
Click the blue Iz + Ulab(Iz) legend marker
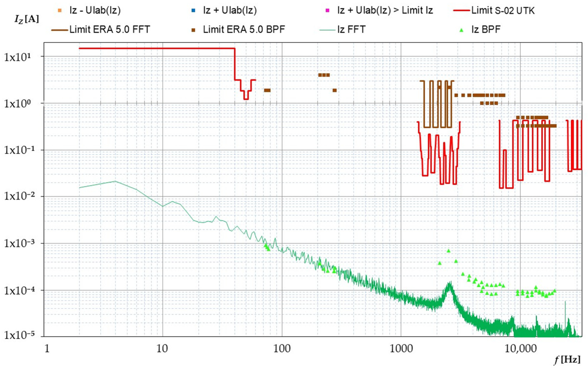[193, 10]
